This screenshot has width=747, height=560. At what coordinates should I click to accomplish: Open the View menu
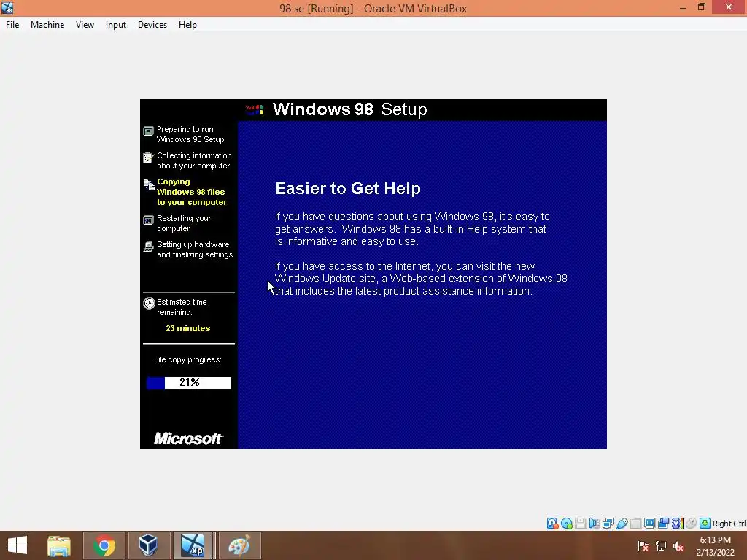[85, 25]
